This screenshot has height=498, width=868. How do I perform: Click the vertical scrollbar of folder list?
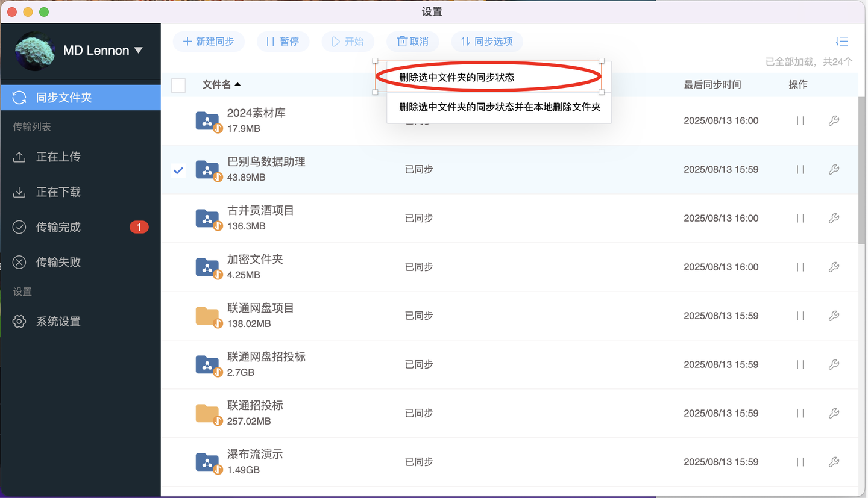tap(862, 169)
